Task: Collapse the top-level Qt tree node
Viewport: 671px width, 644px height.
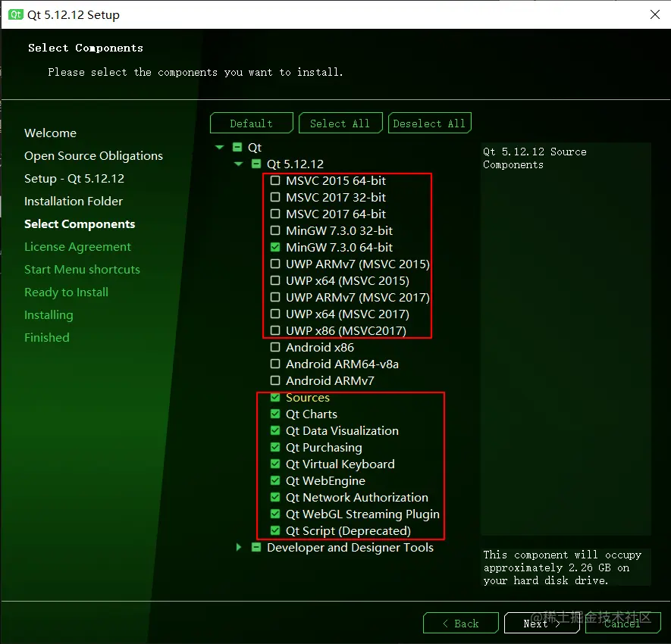Action: coord(220,147)
